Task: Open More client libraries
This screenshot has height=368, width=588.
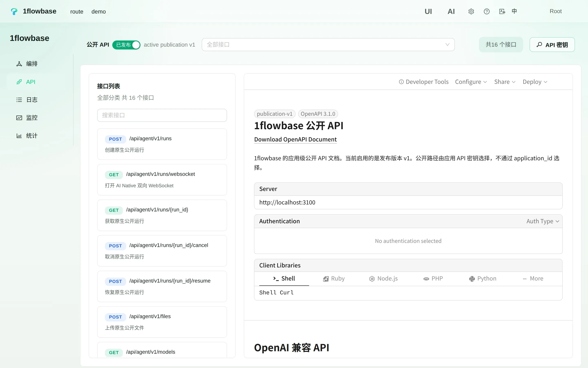Action: point(533,278)
